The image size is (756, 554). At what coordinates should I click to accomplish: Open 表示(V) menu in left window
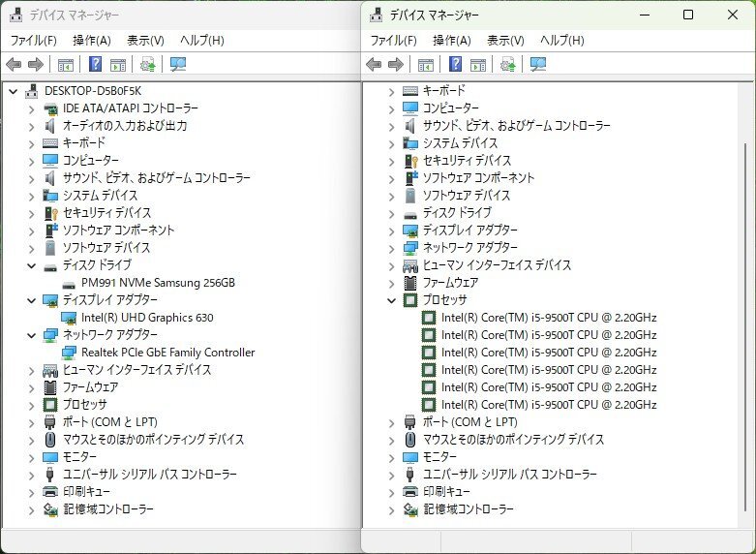coord(145,40)
